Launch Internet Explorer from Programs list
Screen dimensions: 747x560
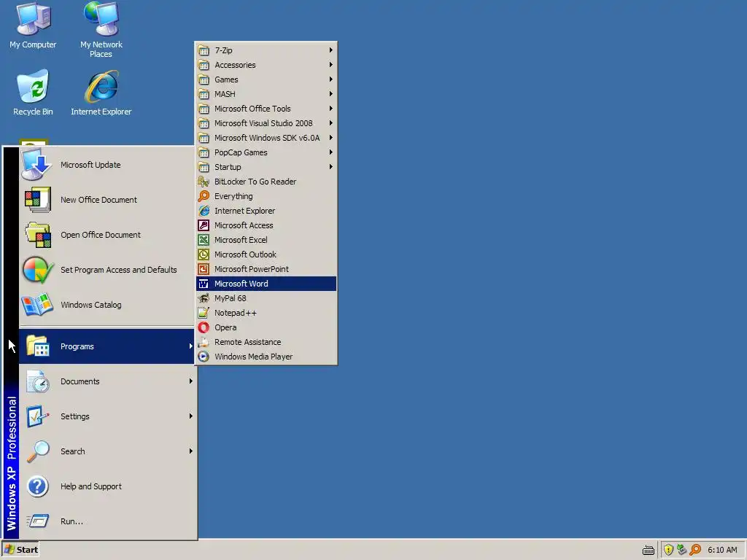pyautogui.click(x=266, y=211)
